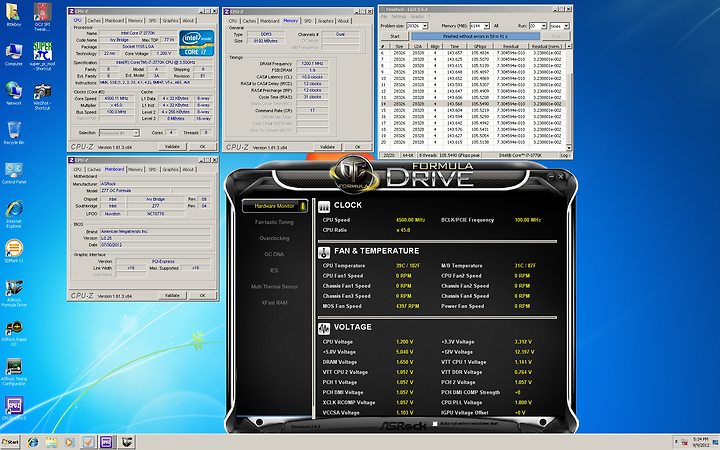The width and height of the screenshot is (720, 450).
Task: Open the OCX SPI Tweaker desktop shortcut
Action: pyautogui.click(x=42, y=17)
